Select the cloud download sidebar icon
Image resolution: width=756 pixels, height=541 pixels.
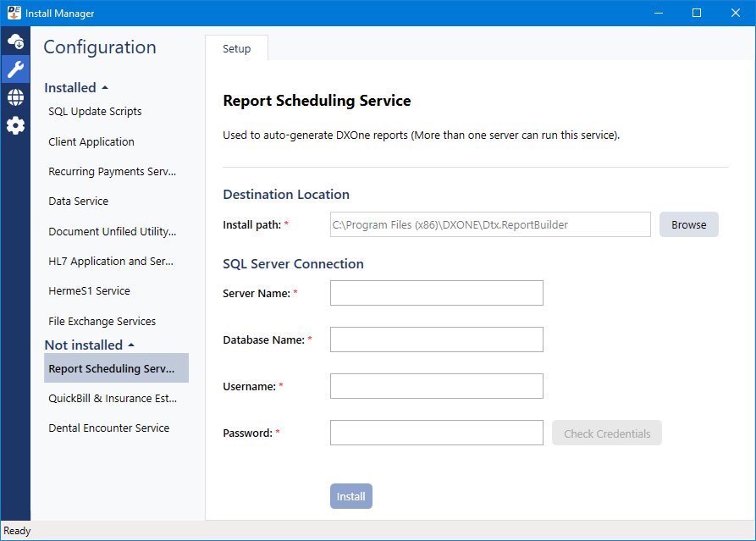click(14, 40)
